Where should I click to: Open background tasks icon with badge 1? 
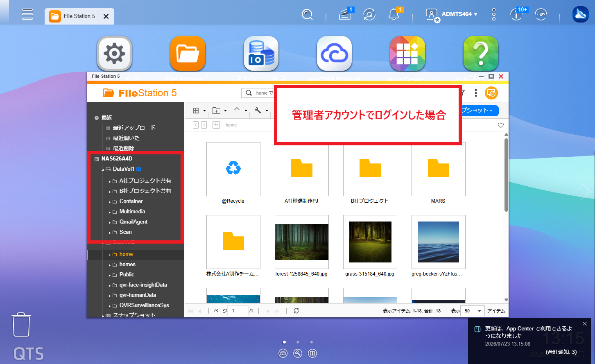[x=345, y=14]
